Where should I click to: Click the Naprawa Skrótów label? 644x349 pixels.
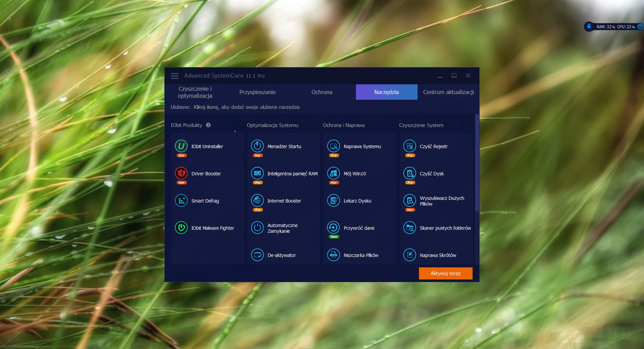pyautogui.click(x=438, y=255)
